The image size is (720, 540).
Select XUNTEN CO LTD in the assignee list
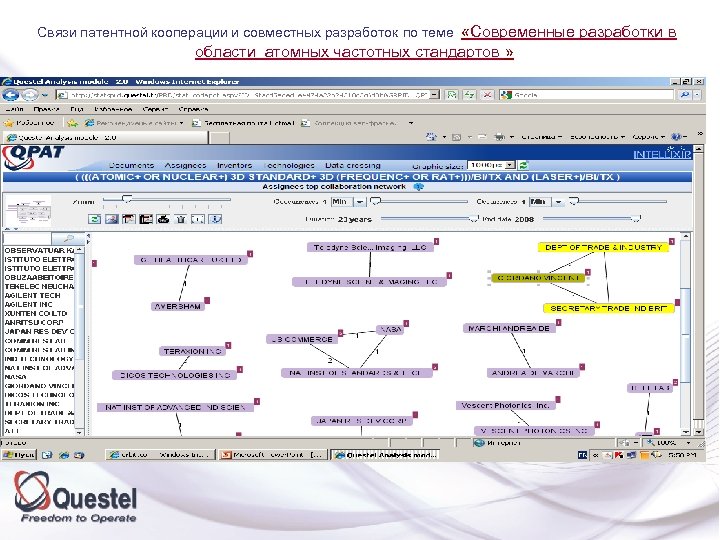[x=36, y=313]
